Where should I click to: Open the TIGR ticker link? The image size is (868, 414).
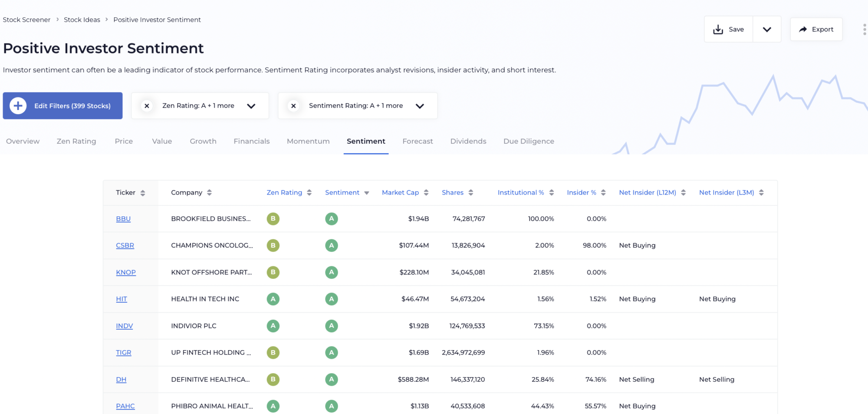point(124,353)
